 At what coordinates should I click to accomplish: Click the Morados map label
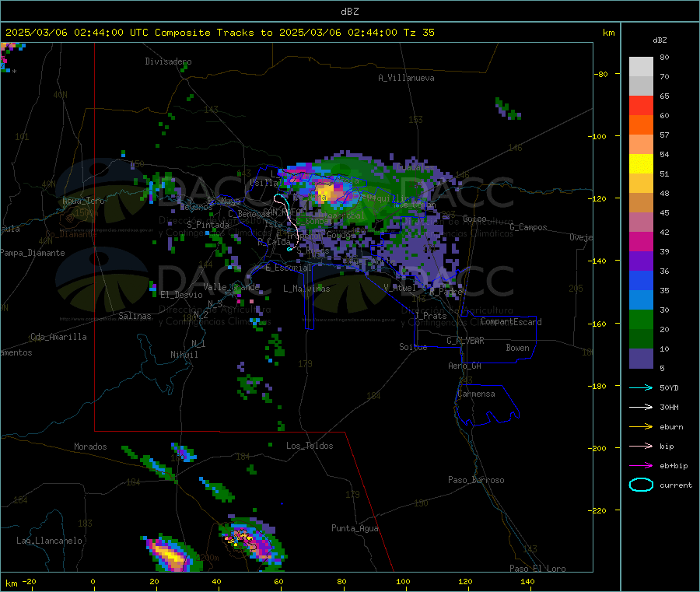(x=90, y=447)
